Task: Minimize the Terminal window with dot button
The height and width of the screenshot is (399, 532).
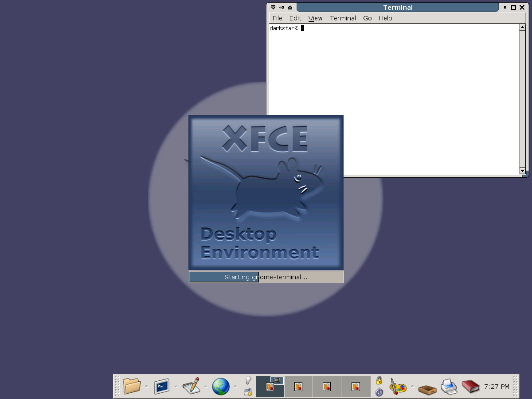Action: (505, 7)
